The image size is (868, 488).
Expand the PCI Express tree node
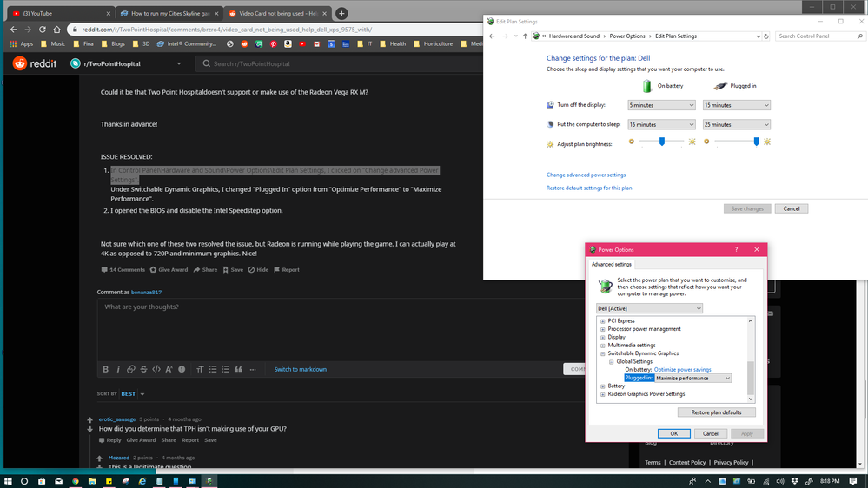603,321
